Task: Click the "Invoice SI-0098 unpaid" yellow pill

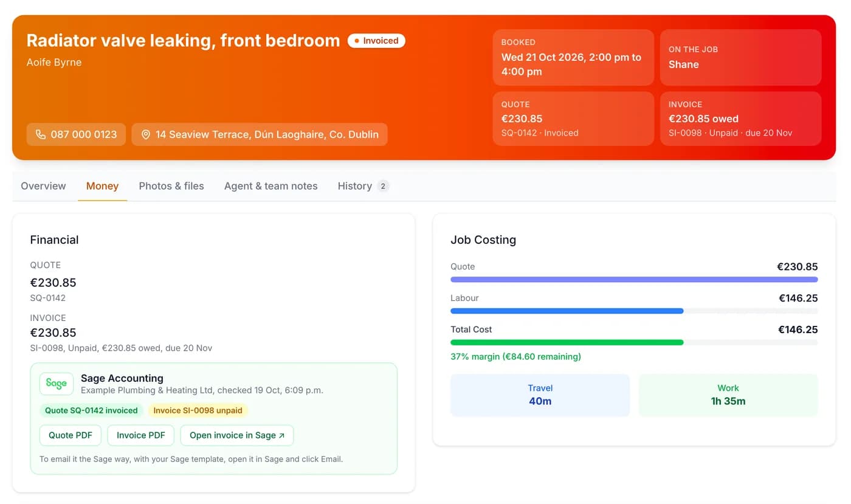Action: point(198,410)
